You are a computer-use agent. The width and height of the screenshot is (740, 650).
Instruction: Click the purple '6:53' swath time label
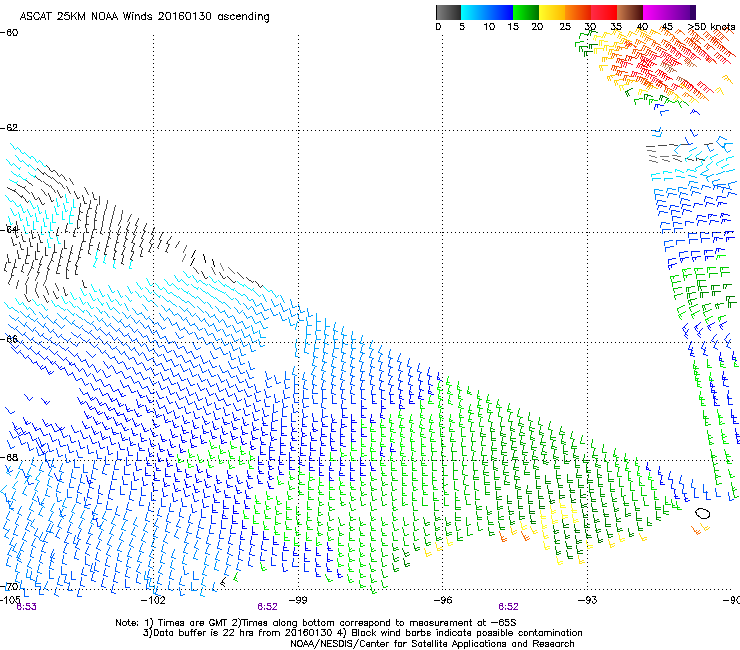(x=26, y=607)
